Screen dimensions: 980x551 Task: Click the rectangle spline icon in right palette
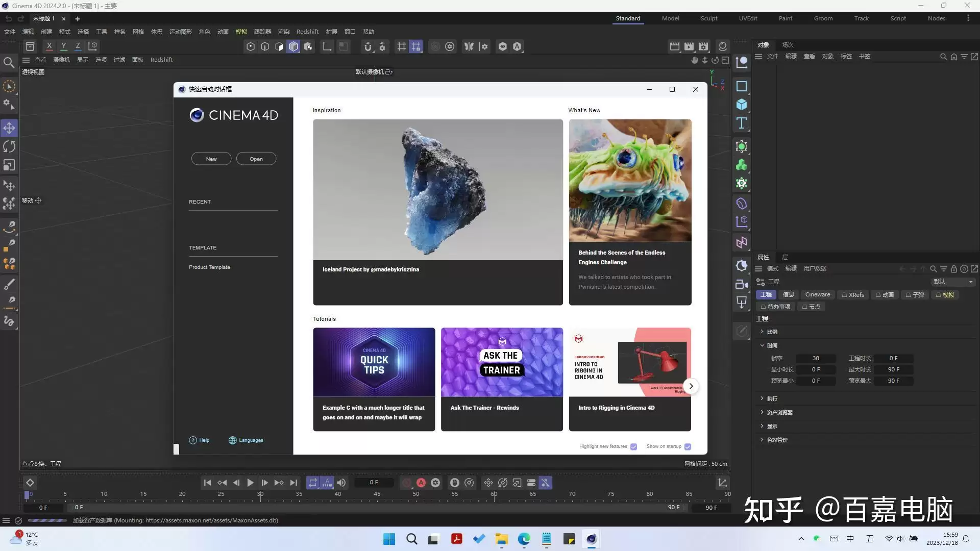click(x=742, y=86)
